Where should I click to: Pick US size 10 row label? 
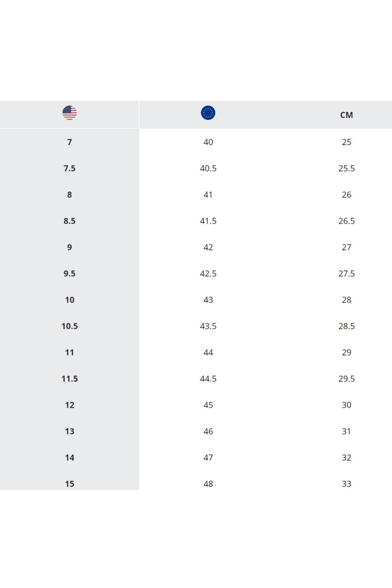(x=70, y=300)
